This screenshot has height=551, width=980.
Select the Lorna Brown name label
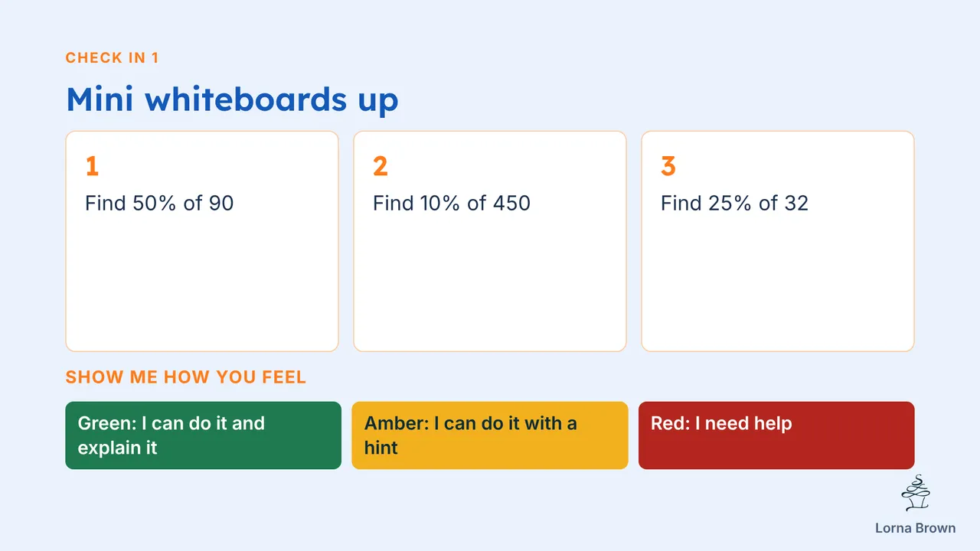[x=916, y=528]
